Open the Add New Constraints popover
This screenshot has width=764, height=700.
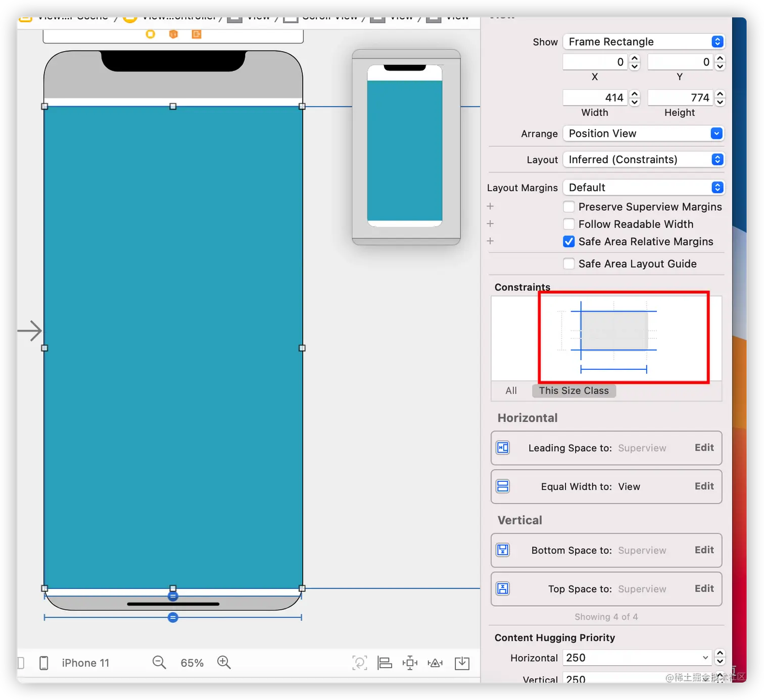410,663
